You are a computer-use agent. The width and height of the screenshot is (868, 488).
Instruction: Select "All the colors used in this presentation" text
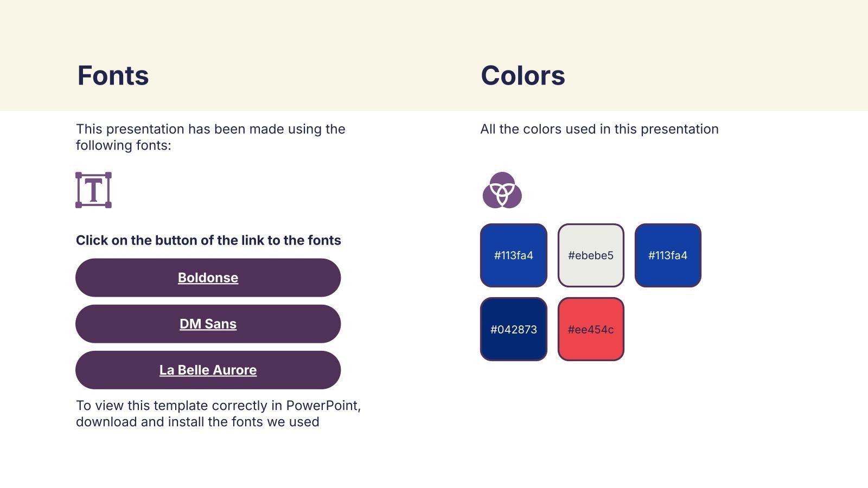tap(599, 129)
